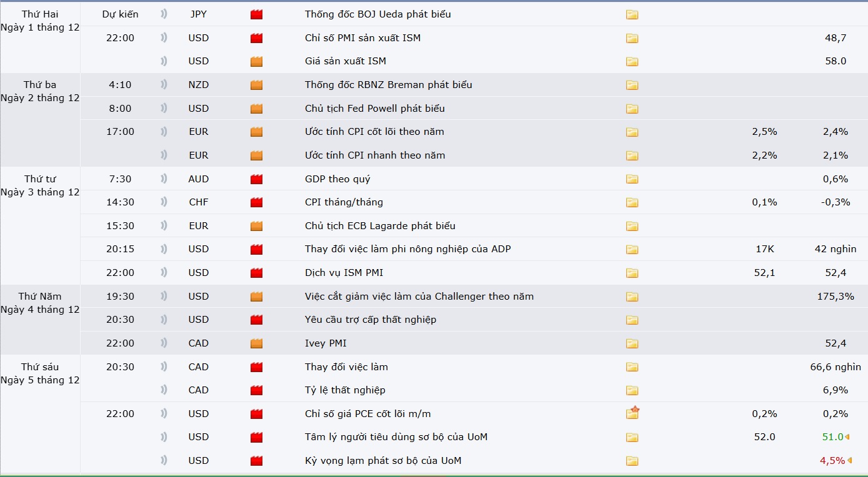Expand details for Thay đổi việc làm CAD
868x477 pixels.
[x=632, y=367]
